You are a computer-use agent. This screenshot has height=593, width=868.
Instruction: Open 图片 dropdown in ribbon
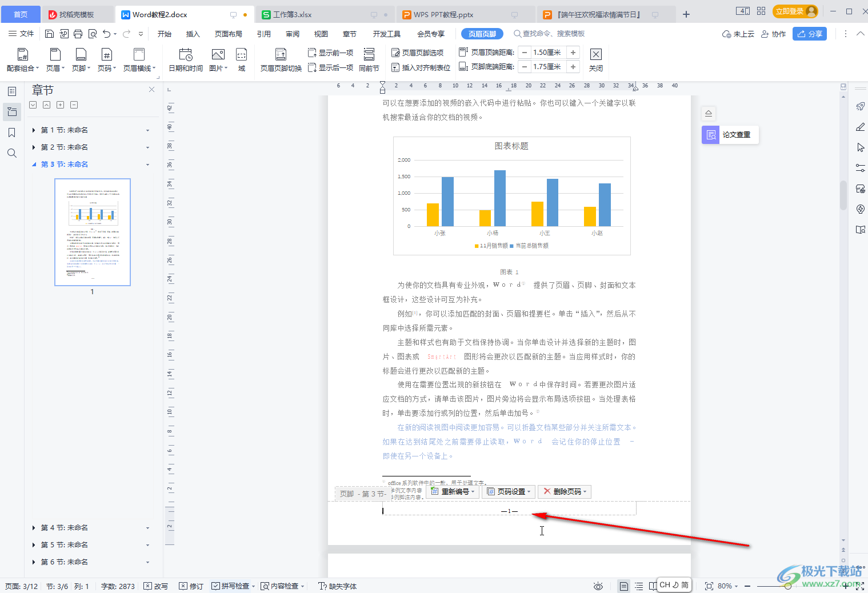218,60
